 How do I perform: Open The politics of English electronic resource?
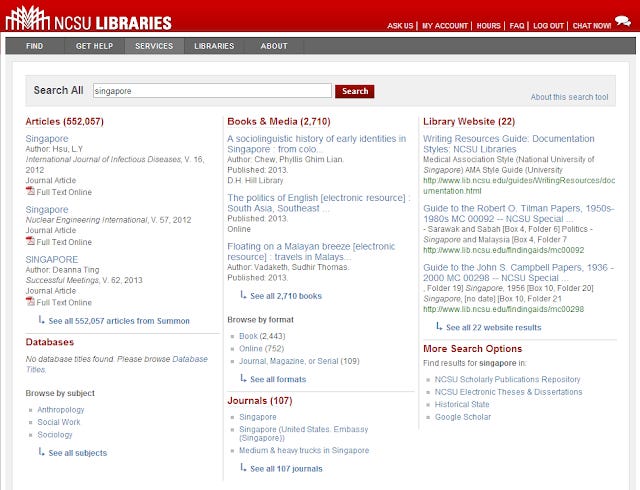pyautogui.click(x=319, y=203)
